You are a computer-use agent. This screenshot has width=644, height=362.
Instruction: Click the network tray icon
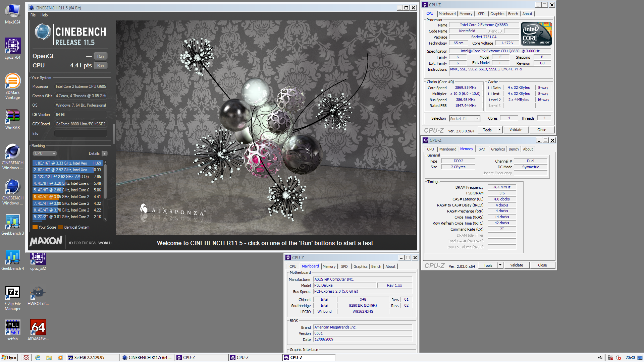pos(610,358)
